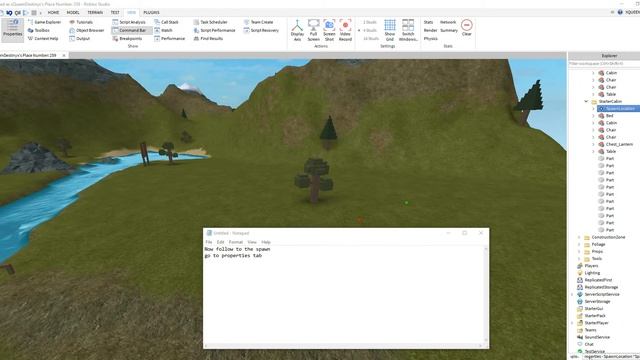Show Performance panel
Screen dimensions: 640x360
point(169,38)
